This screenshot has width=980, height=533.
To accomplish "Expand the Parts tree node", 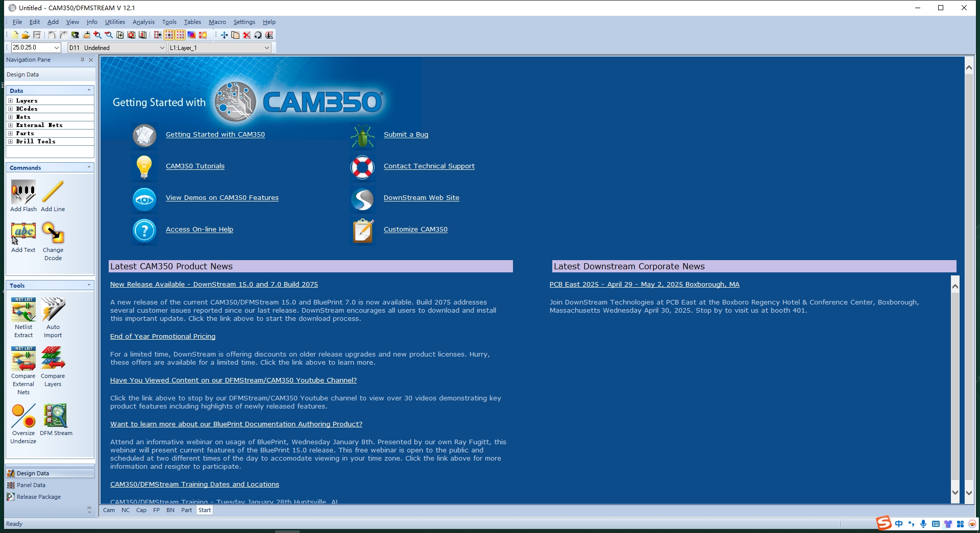I will 10,133.
